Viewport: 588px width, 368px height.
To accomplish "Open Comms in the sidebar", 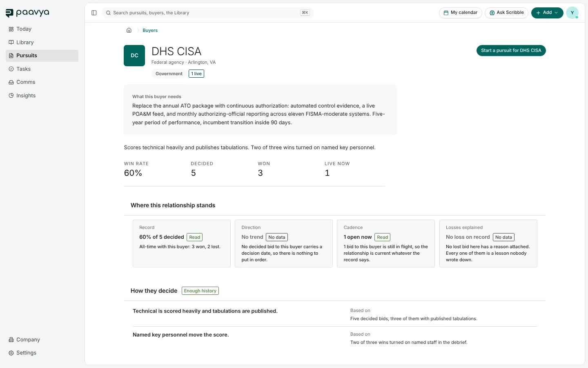I will coord(42,82).
